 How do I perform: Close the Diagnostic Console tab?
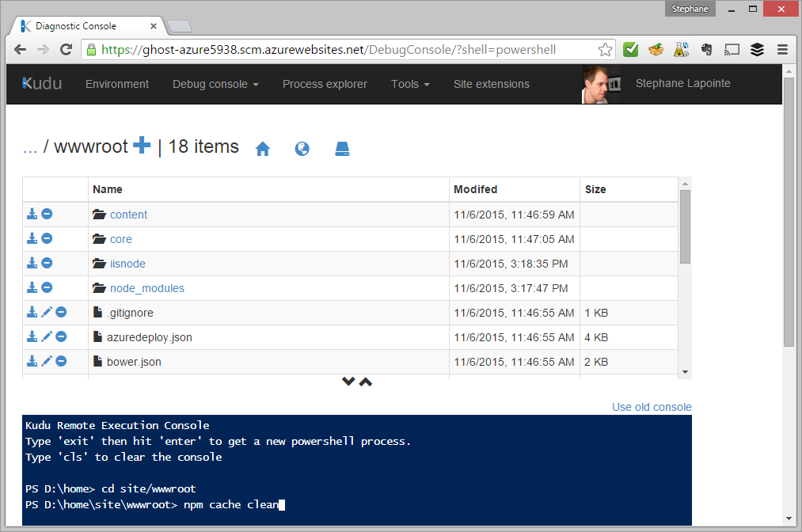[x=154, y=25]
